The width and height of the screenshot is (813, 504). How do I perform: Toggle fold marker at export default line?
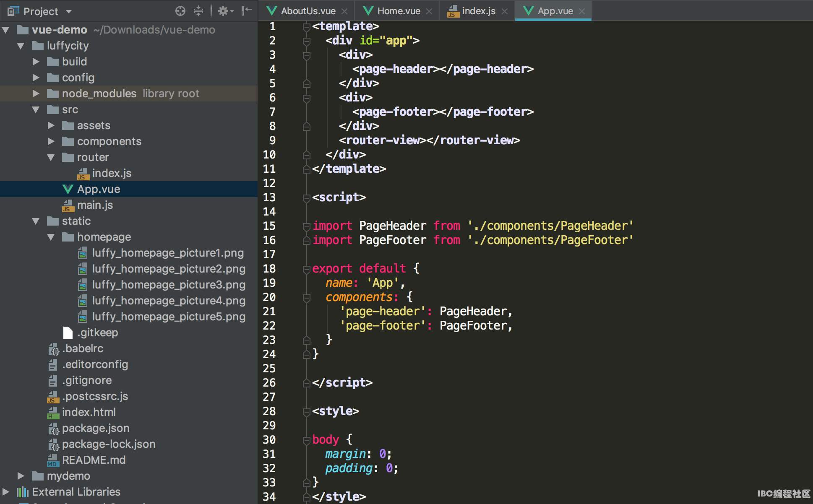click(307, 269)
